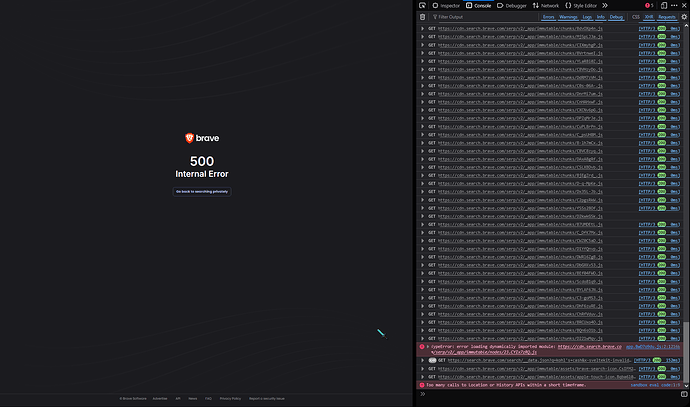Open 'Report a security issue' footer link
The width and height of the screenshot is (690, 407).
tap(267, 399)
